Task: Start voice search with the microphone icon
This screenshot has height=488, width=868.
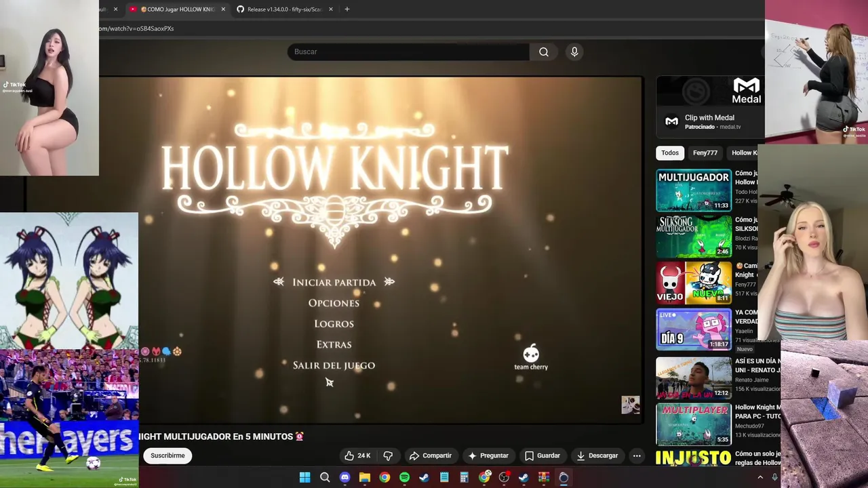Action: tap(574, 52)
